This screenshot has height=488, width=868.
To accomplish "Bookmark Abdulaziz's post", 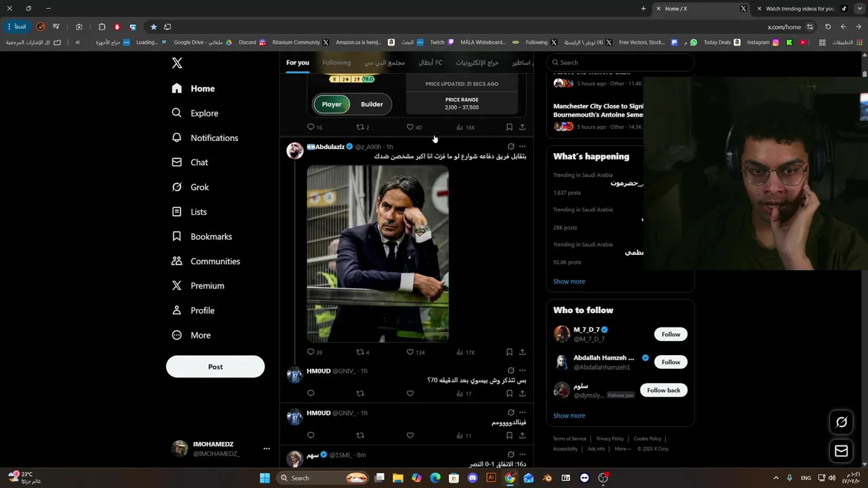I will point(509,352).
